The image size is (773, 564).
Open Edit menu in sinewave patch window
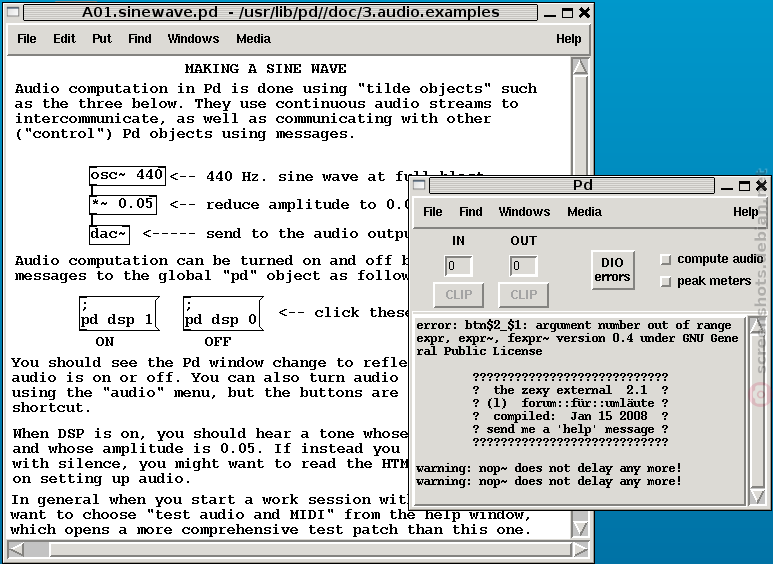65,39
